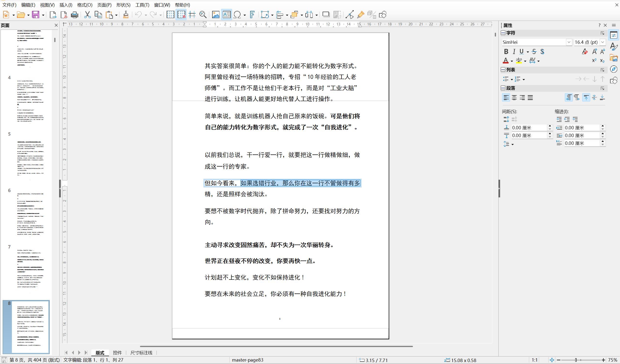Justify paragraph alignment
The width and height of the screenshot is (620, 364).
530,98
